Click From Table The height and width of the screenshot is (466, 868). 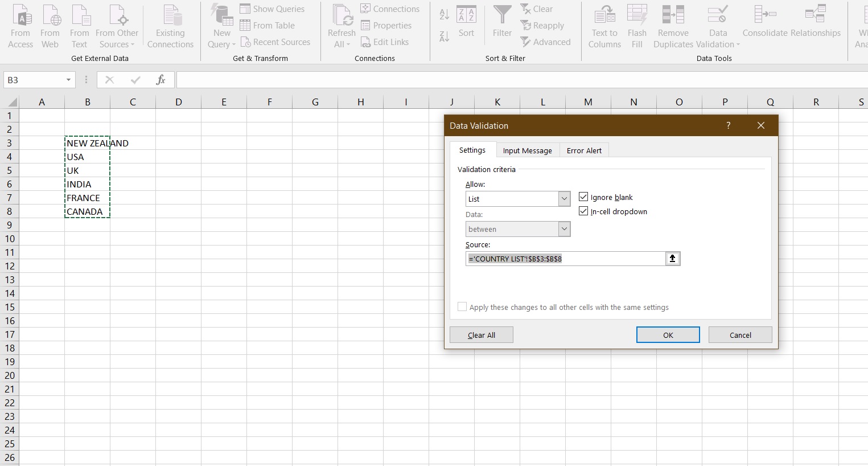[x=268, y=26]
